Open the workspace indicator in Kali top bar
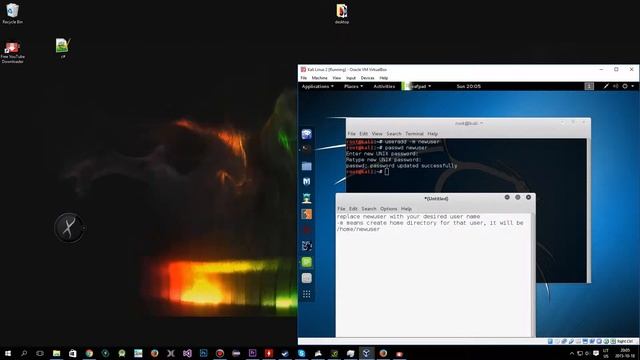The width and height of the screenshot is (640, 360). [589, 87]
